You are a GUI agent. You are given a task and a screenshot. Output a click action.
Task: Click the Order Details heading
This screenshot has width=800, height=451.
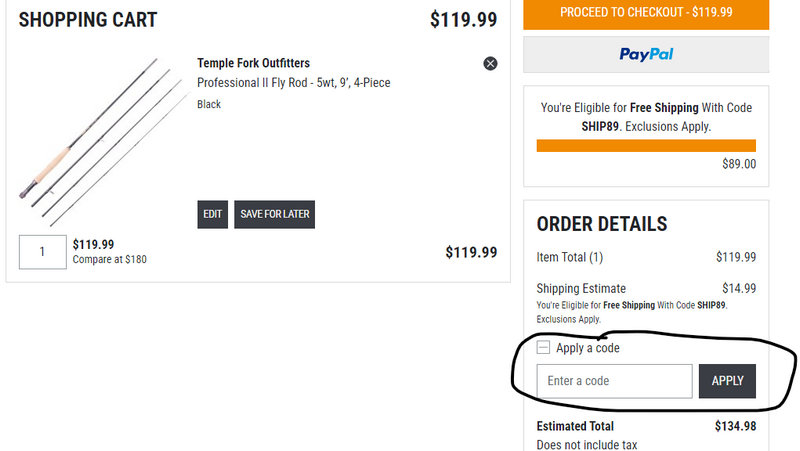[601, 224]
